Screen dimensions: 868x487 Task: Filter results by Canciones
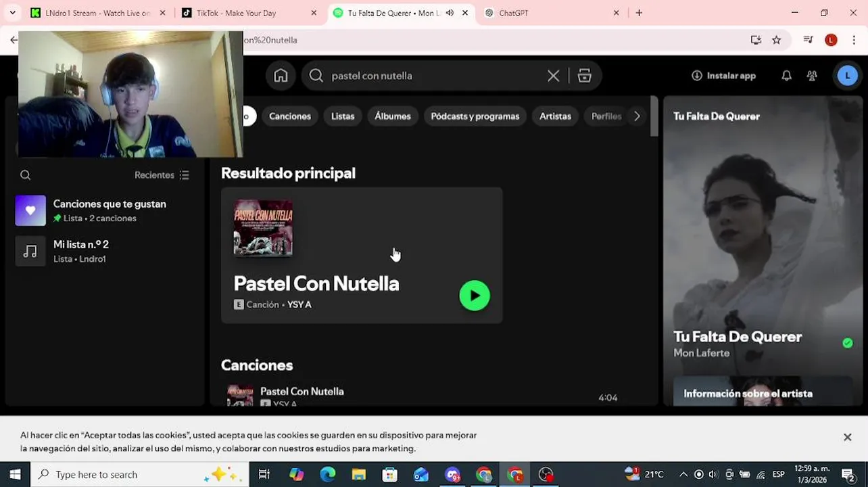click(x=290, y=116)
